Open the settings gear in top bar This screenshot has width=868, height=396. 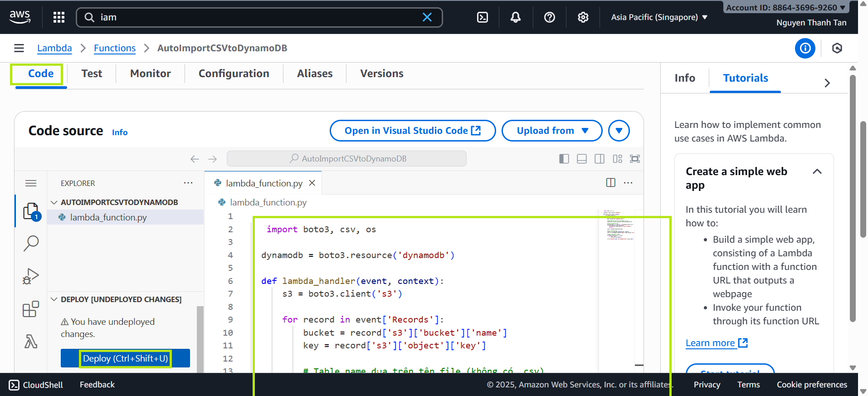click(583, 17)
